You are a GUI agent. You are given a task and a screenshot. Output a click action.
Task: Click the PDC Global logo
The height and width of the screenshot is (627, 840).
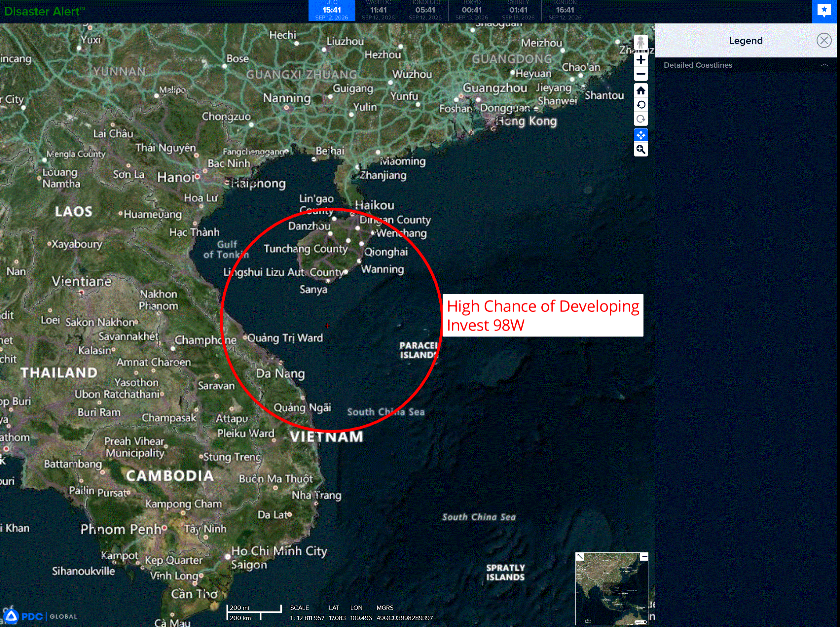(x=41, y=616)
